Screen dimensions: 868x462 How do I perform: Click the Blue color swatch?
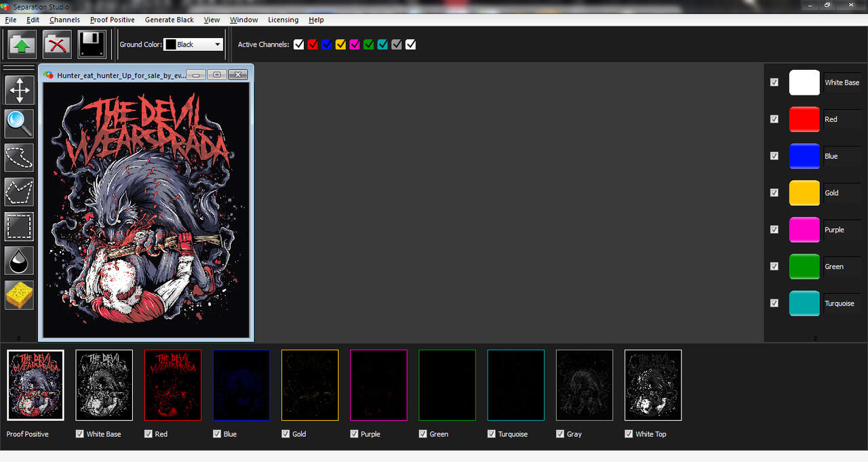pyautogui.click(x=804, y=156)
